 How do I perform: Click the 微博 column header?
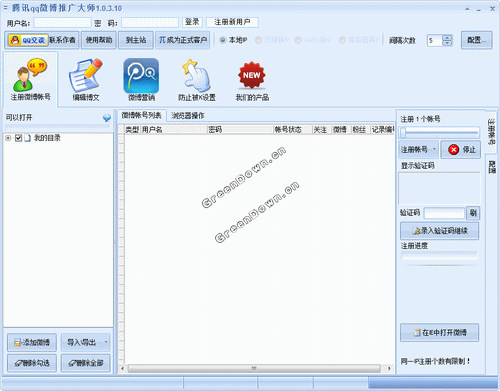[341, 129]
